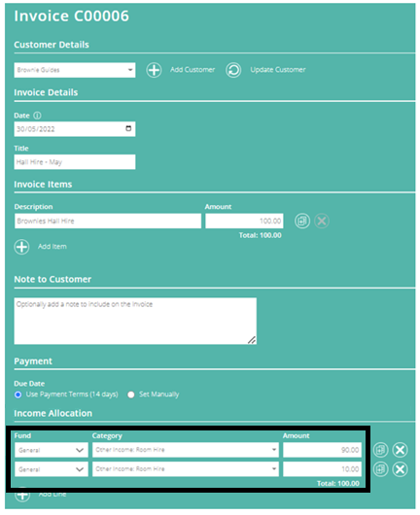420x515 pixels.
Task: Click the Brownies Hall Hire description field
Action: [108, 221]
